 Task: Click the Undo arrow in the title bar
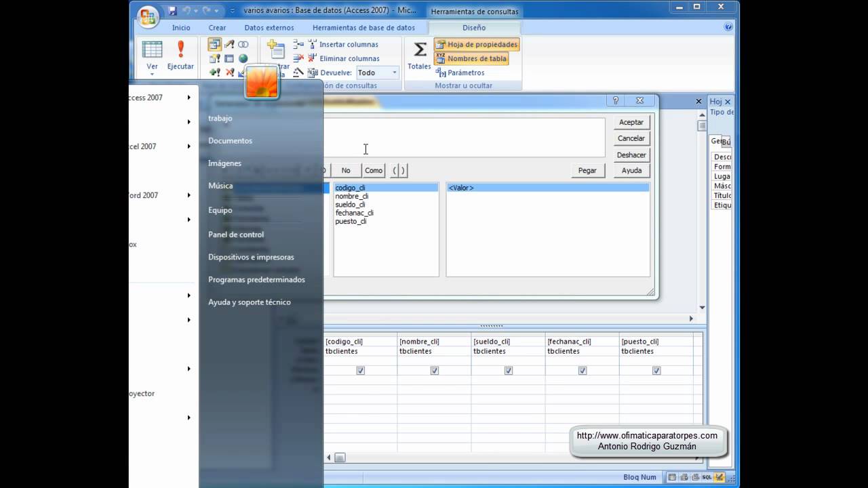[x=186, y=11]
